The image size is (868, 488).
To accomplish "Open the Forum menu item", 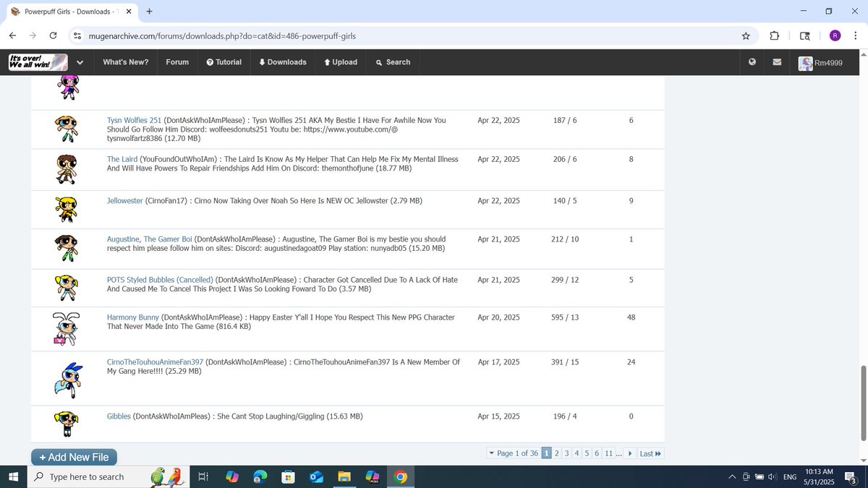I will (177, 62).
